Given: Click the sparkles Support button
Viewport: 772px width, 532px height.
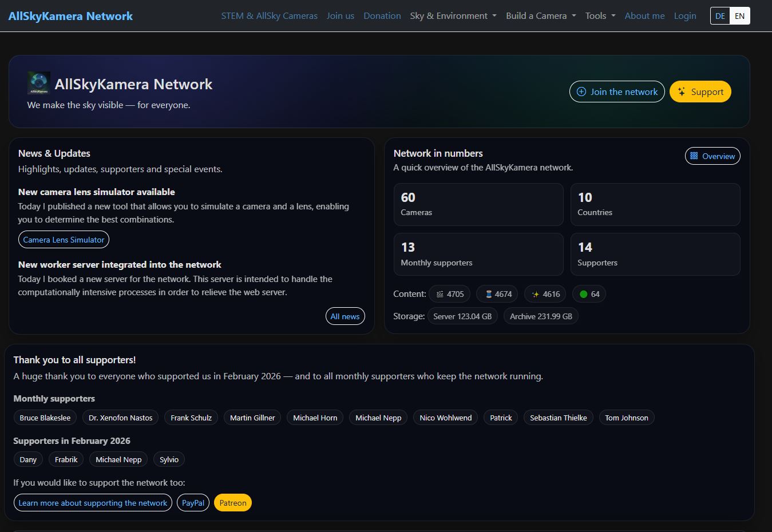Looking at the screenshot, I should (700, 92).
